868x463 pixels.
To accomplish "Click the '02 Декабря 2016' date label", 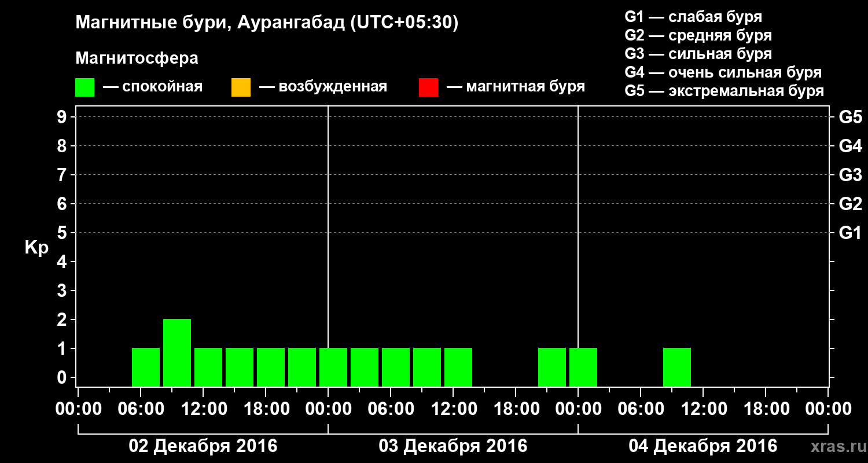I will pos(203,446).
